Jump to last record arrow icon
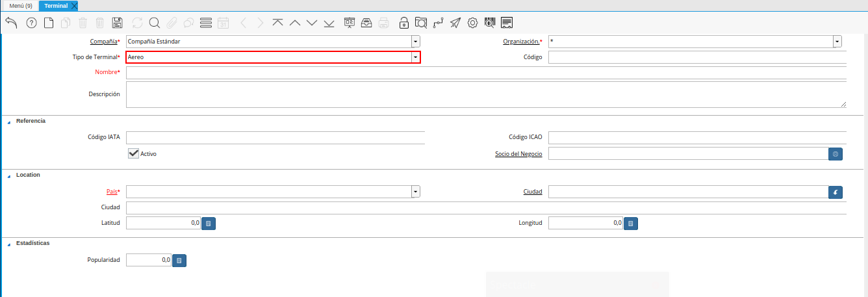The width and height of the screenshot is (868, 297). tap(329, 23)
